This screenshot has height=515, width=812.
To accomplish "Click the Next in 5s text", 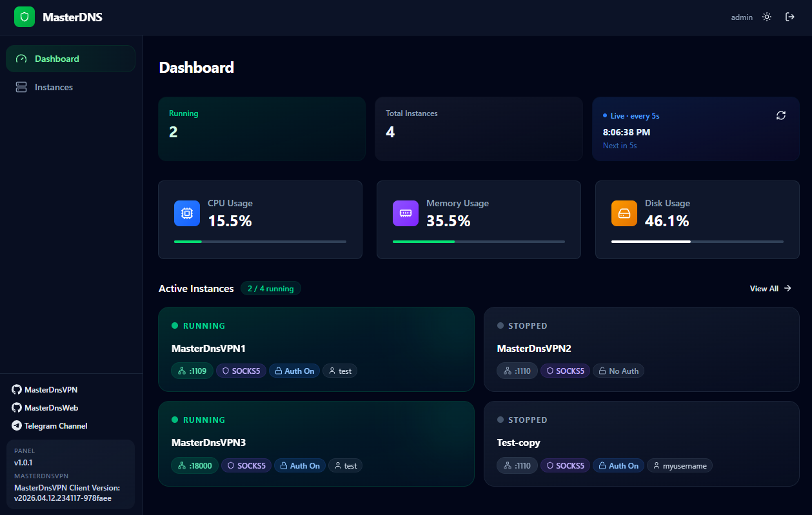I will (620, 146).
